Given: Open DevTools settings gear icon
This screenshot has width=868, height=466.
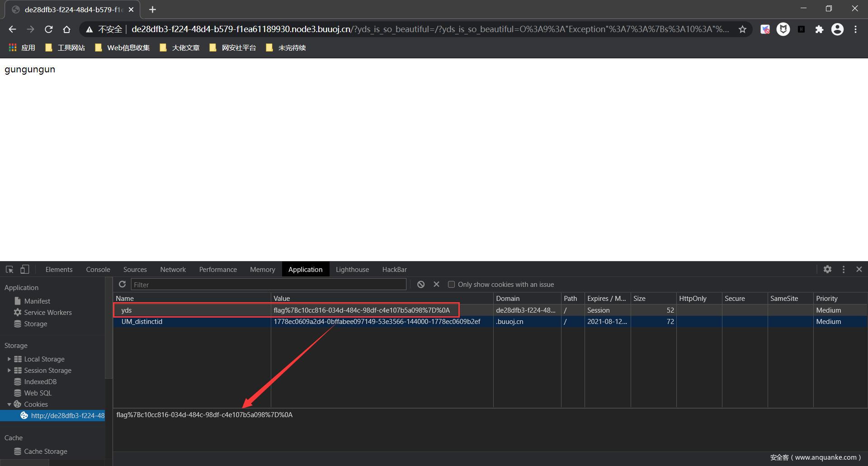Looking at the screenshot, I should 827,269.
